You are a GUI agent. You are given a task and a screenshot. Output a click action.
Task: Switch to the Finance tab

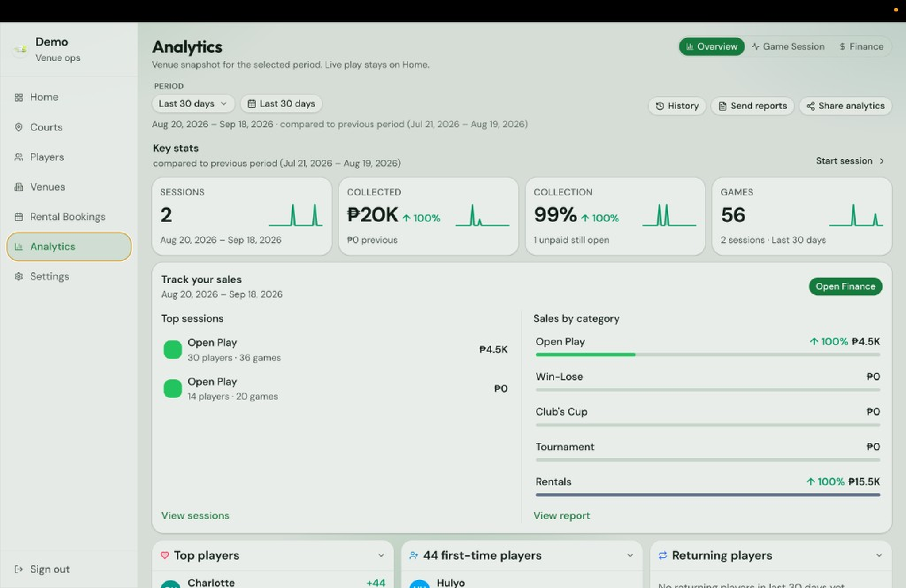click(861, 46)
